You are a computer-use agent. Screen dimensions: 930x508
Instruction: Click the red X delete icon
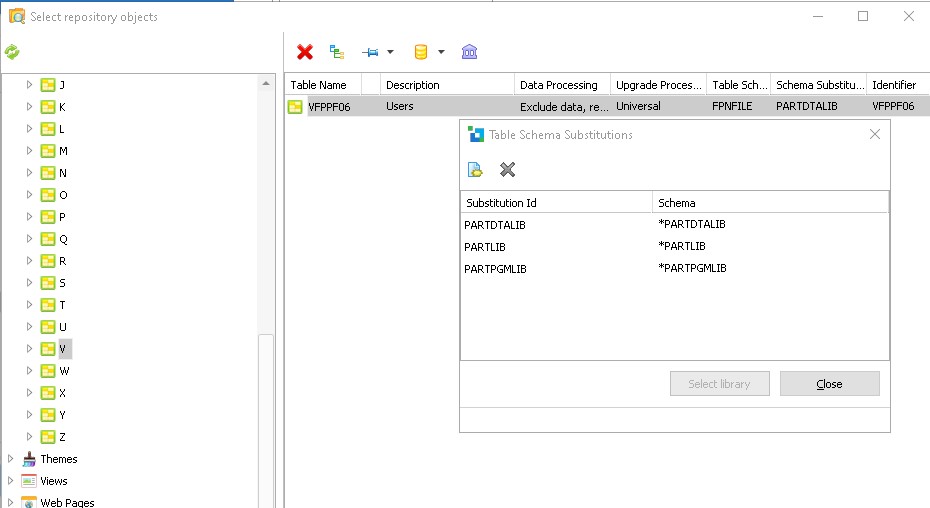pos(305,52)
